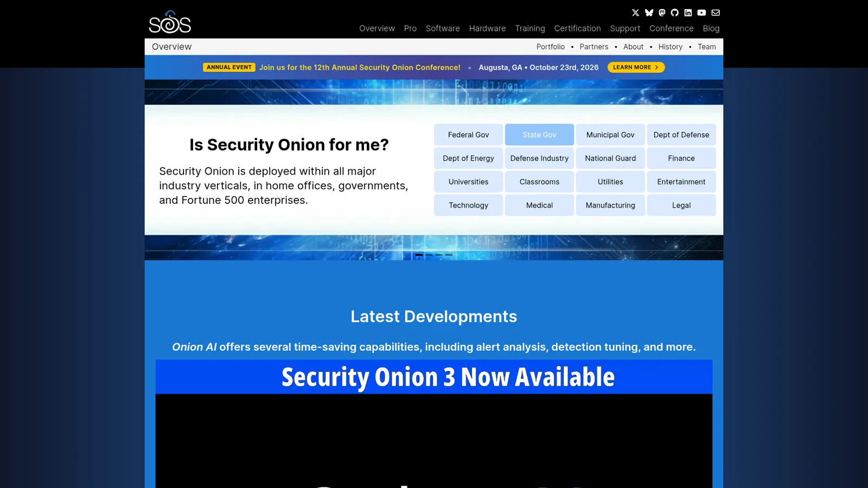Open the Team sub-navigation link
868x488 pixels.
[707, 47]
